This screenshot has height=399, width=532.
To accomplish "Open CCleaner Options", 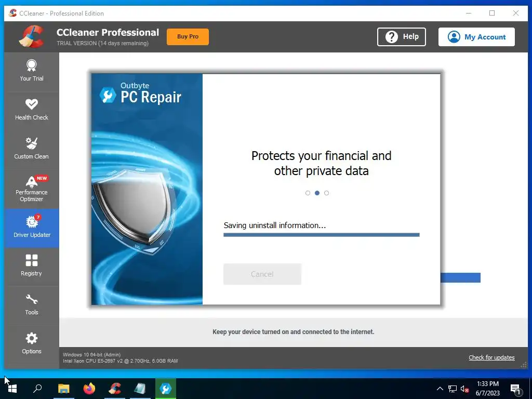I will coord(32,345).
